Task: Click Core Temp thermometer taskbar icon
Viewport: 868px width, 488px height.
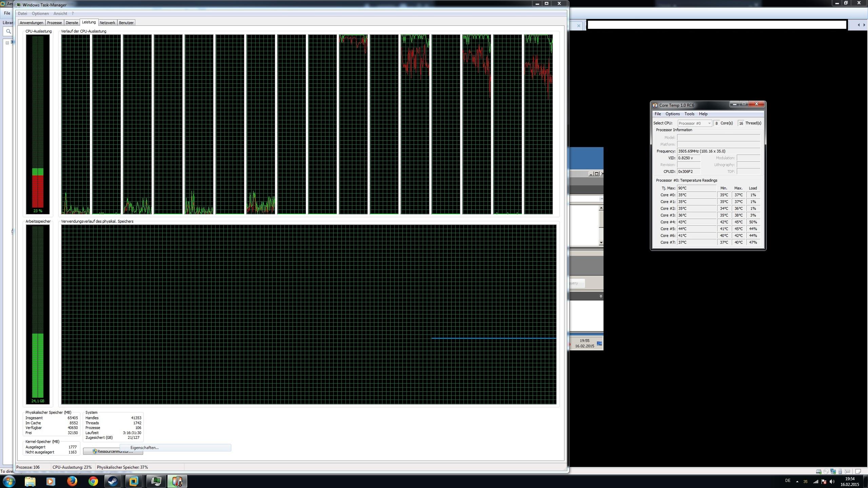Action: (x=177, y=481)
